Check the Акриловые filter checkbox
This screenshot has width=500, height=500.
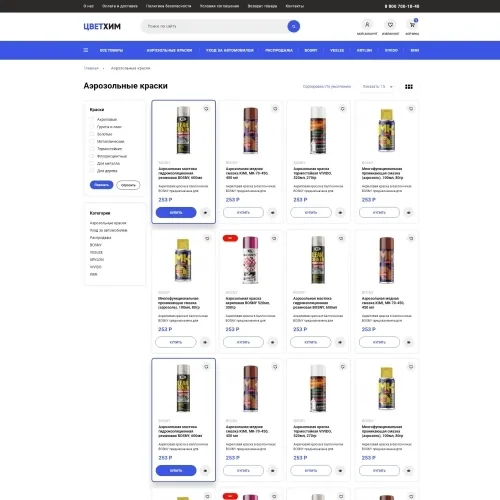pos(92,119)
